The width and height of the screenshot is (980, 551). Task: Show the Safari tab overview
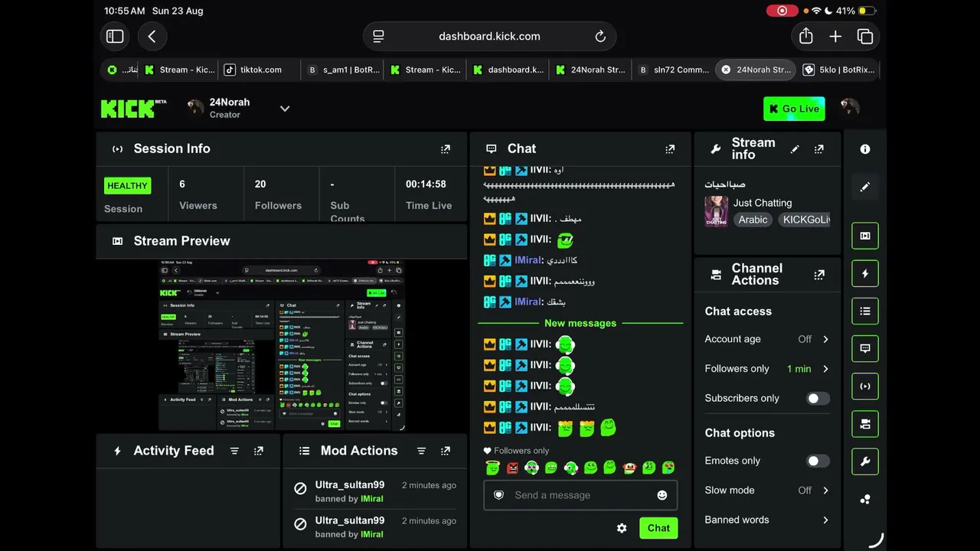(x=865, y=36)
